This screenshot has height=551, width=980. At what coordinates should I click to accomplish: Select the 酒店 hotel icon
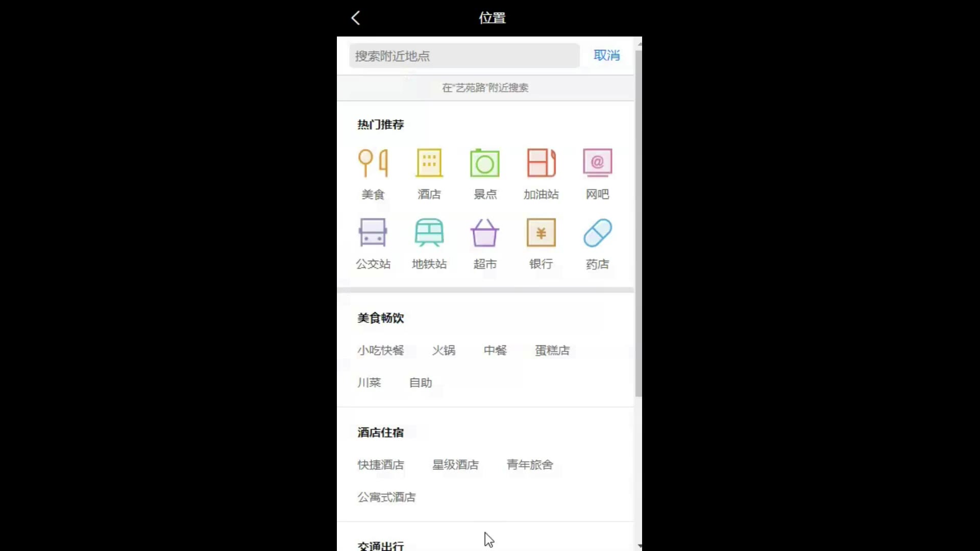pyautogui.click(x=429, y=164)
